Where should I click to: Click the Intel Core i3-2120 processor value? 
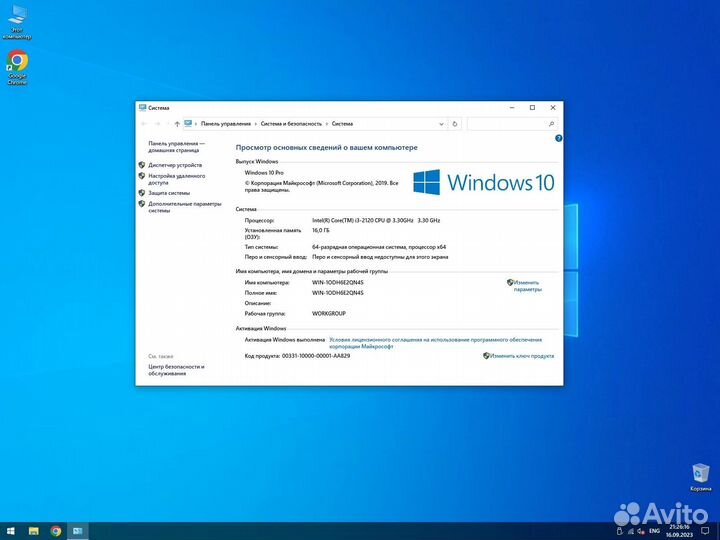pos(376,220)
